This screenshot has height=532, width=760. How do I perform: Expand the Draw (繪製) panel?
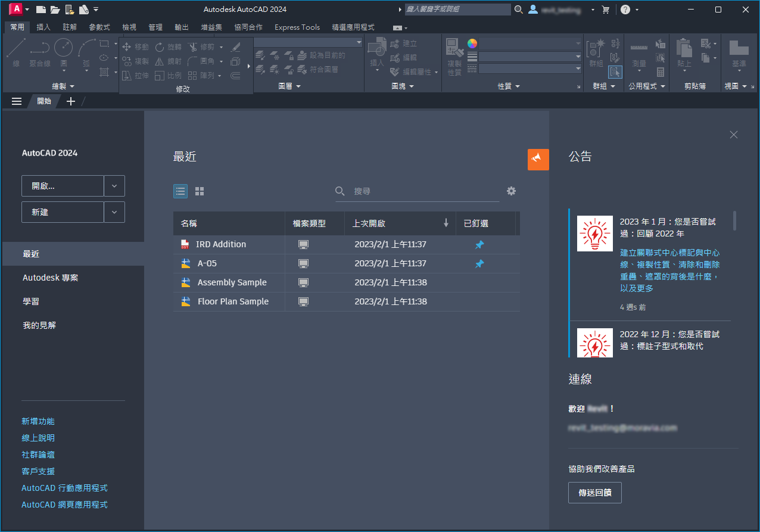(63, 86)
